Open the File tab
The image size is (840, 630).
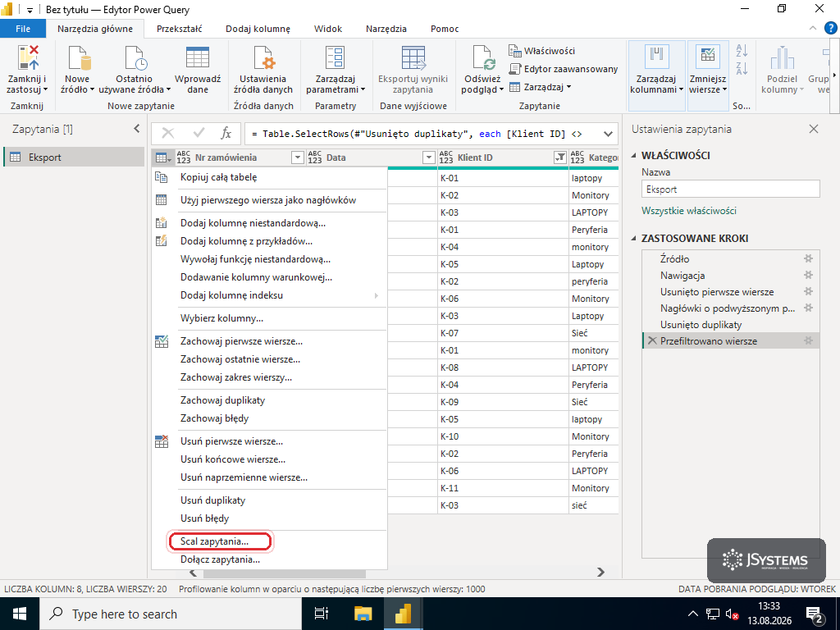tap(23, 29)
